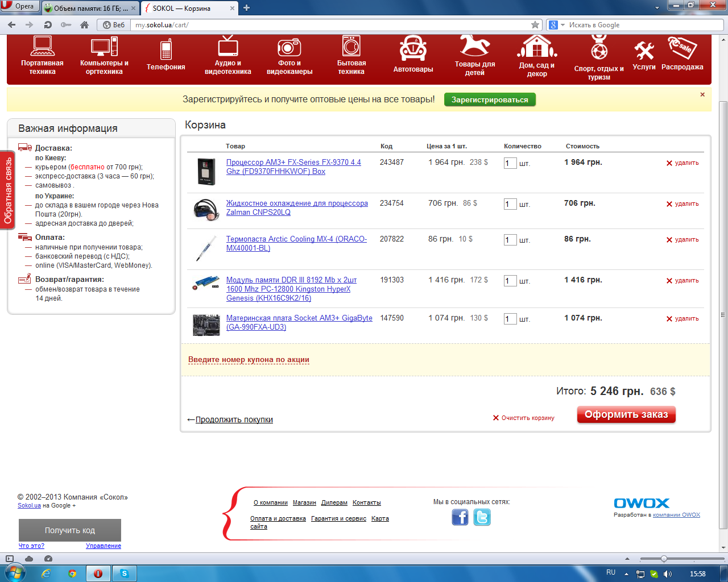Remove the Kingston HyperX memory from cart
The height and width of the screenshot is (582, 728).
[x=682, y=281]
